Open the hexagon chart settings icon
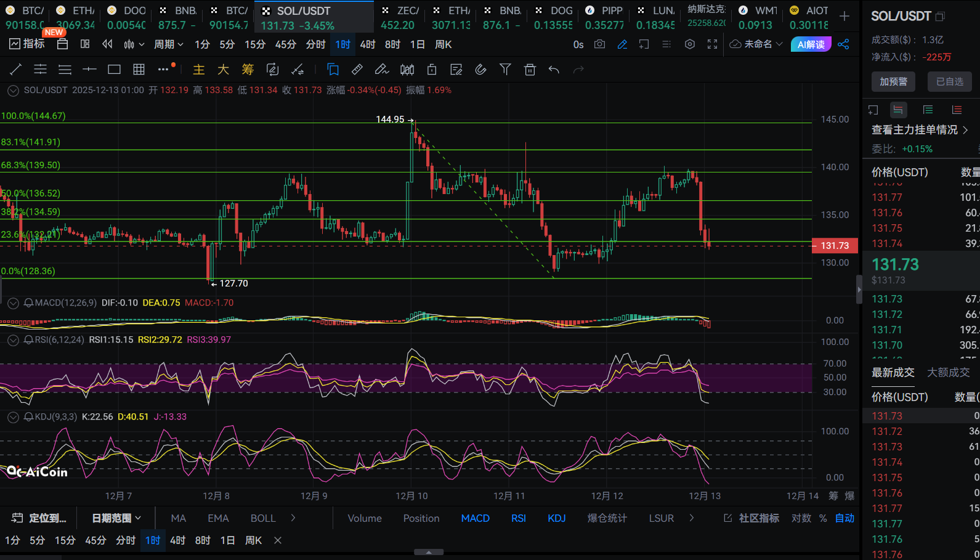The height and width of the screenshot is (560, 980). (690, 44)
